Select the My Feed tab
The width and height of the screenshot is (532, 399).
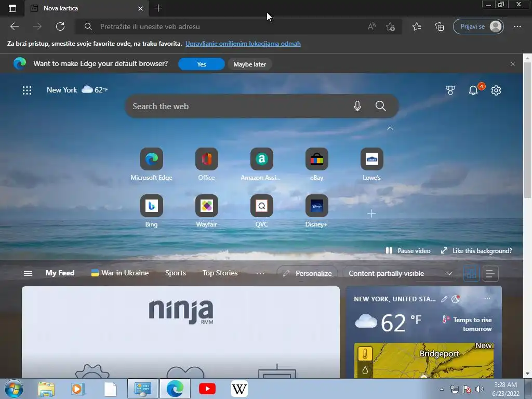point(60,273)
